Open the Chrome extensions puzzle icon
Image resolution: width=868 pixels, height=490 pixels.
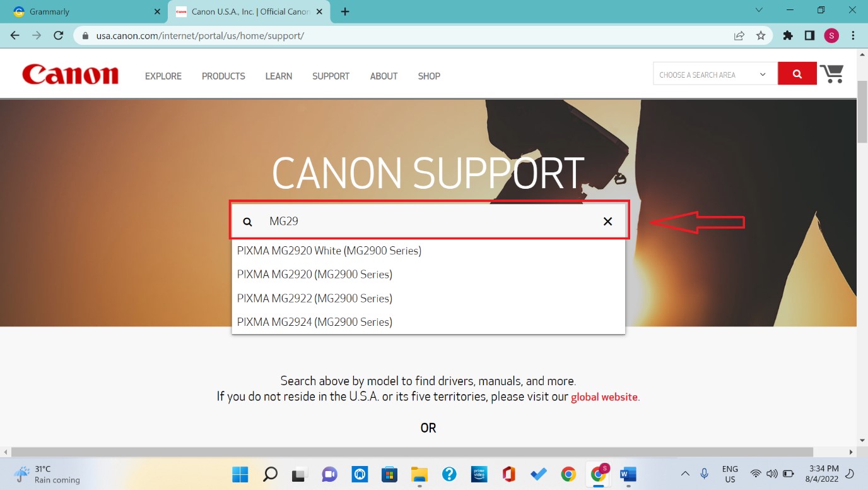(788, 35)
